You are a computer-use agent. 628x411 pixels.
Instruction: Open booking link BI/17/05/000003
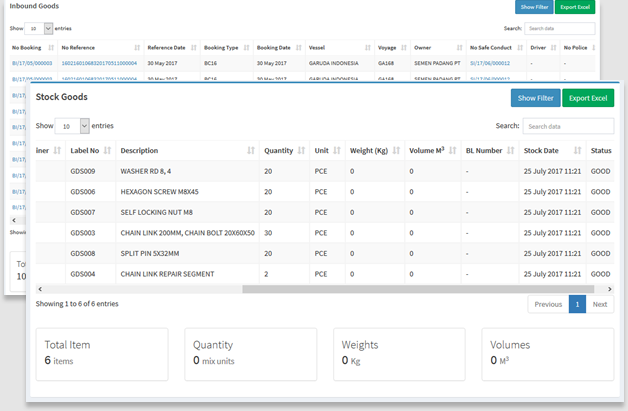pyautogui.click(x=32, y=63)
